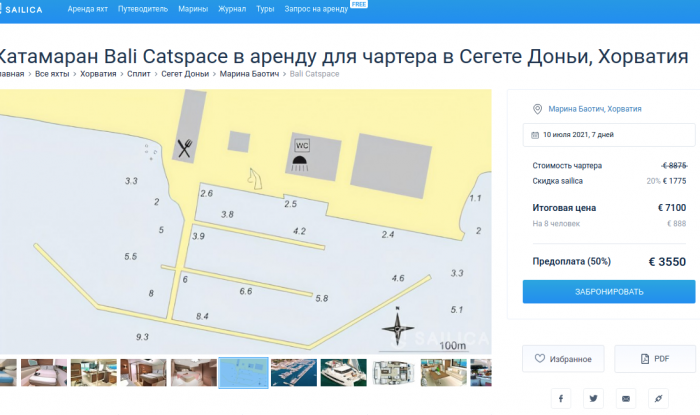Image resolution: width=700 pixels, height=415 pixels.
Task: Select the wooden cabin interior thumbnail
Action: [x=143, y=373]
